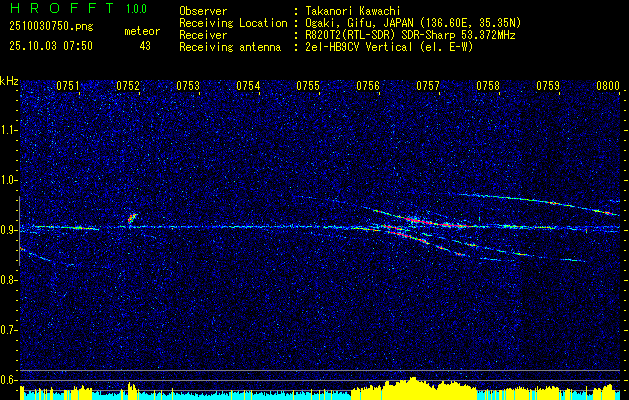This screenshot has width=629, height=400.
Task: Click the HROFFT program title text
Action: pyautogui.click(x=62, y=8)
